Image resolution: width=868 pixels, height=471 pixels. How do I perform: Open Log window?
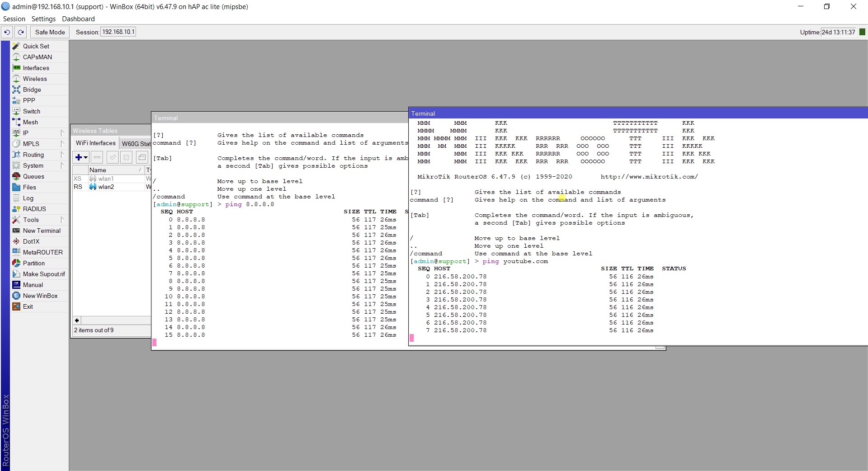point(28,198)
